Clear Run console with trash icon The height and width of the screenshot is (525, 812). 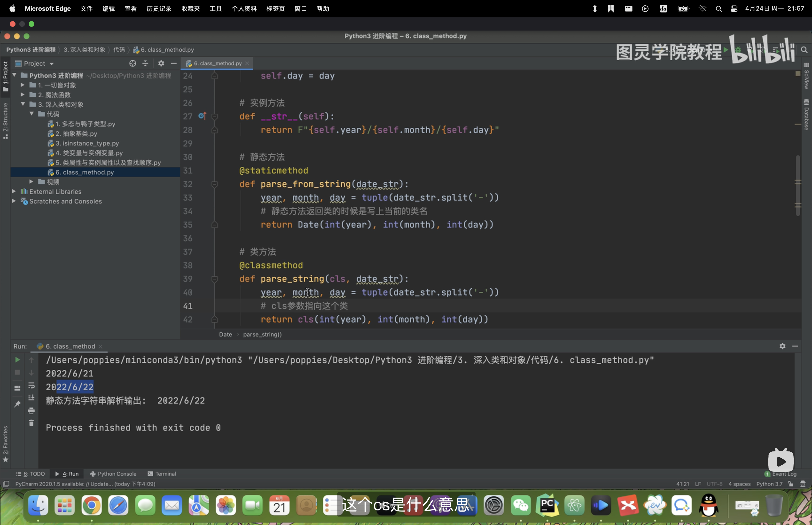click(31, 423)
